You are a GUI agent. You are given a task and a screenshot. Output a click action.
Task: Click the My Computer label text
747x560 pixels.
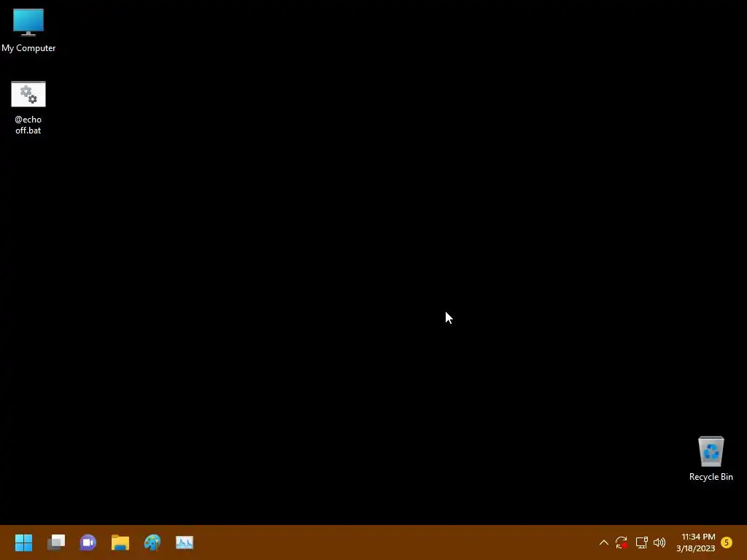[28, 48]
